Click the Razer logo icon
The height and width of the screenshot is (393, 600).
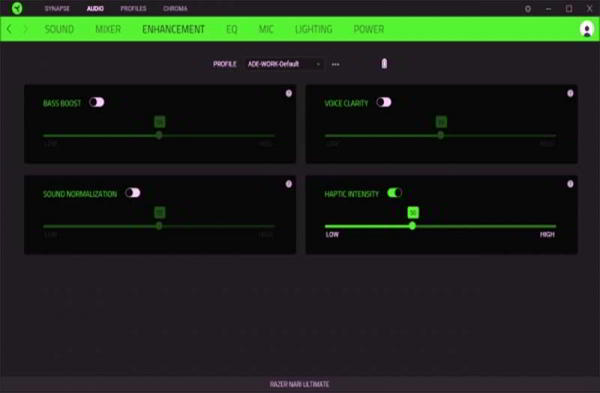coord(17,8)
